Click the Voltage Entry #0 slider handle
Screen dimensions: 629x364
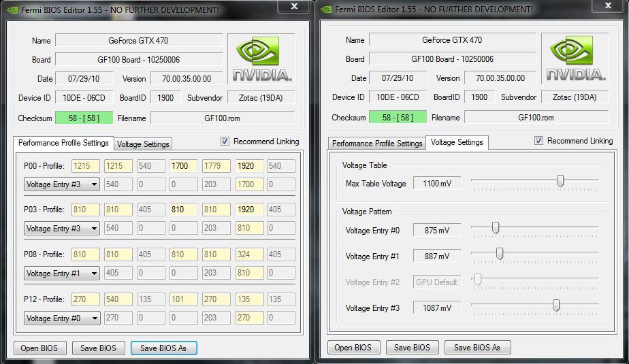click(496, 228)
